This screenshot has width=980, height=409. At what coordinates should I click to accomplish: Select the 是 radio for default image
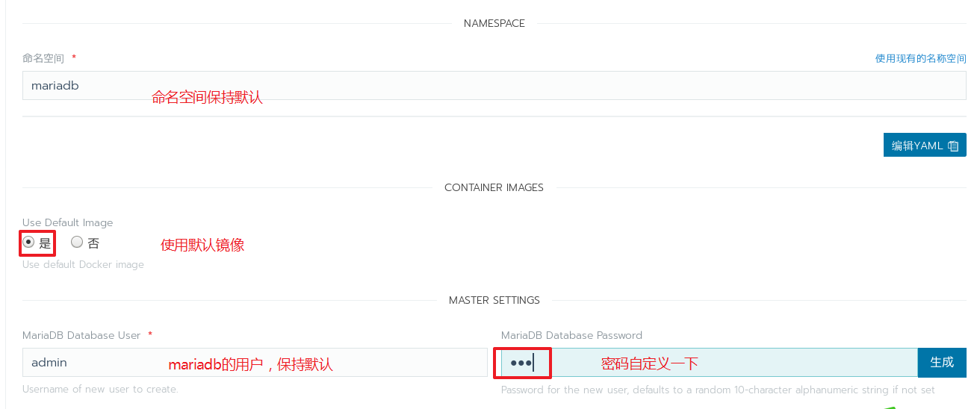tap(28, 242)
